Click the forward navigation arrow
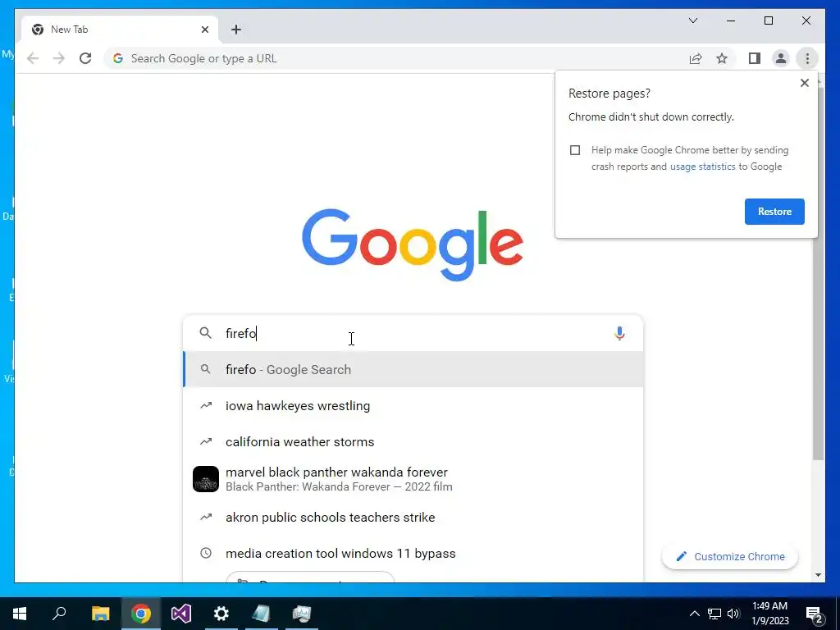The height and width of the screenshot is (630, 840). 59,58
